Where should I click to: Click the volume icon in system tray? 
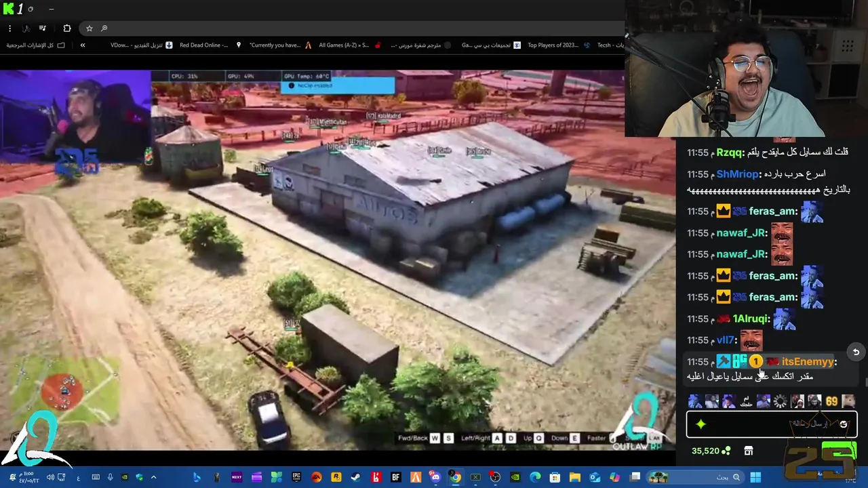50,477
